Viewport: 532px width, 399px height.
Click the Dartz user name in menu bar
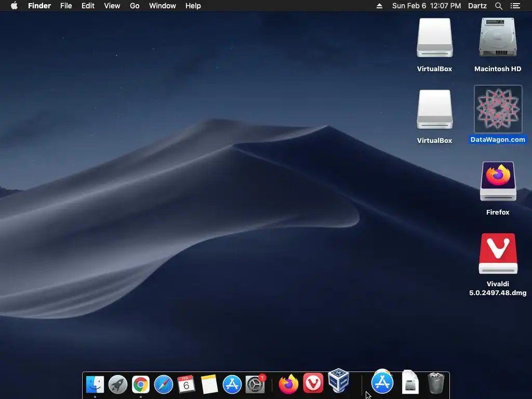click(x=477, y=6)
